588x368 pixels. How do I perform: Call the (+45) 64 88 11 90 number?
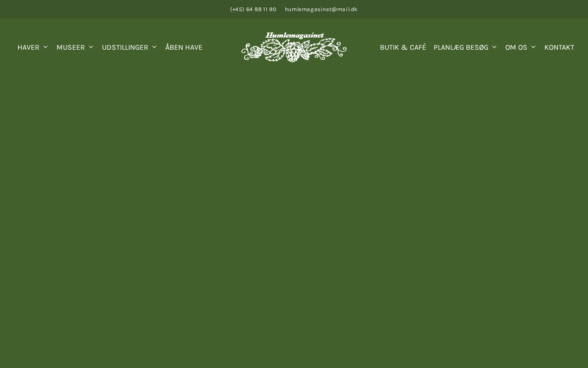[x=253, y=9]
